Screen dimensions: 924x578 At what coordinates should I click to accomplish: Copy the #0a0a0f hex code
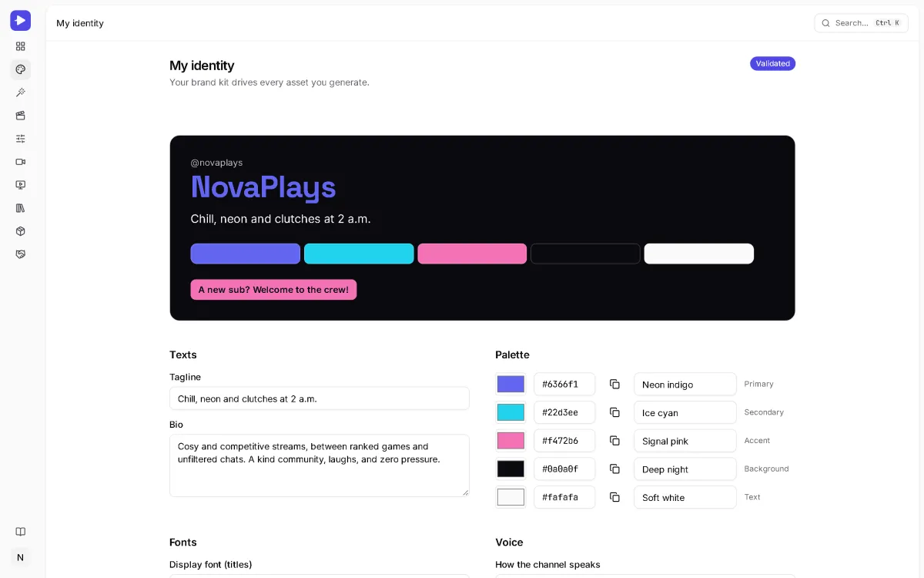click(x=614, y=469)
